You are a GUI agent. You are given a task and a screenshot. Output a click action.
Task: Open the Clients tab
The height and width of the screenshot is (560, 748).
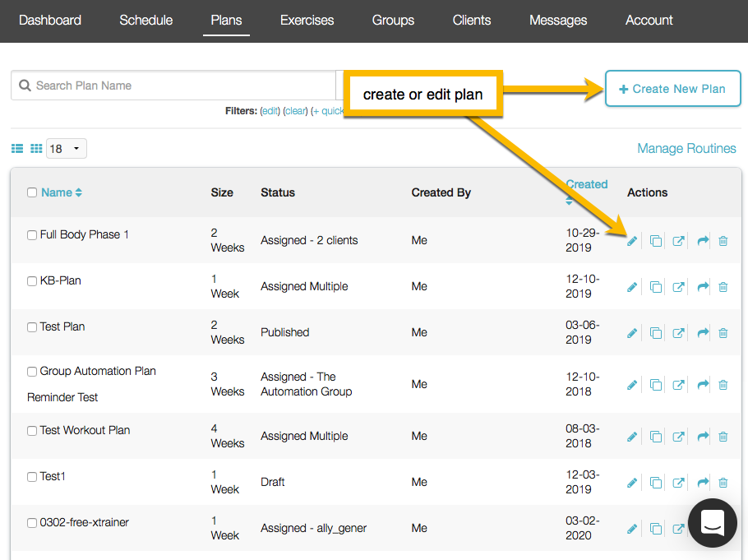472,20
